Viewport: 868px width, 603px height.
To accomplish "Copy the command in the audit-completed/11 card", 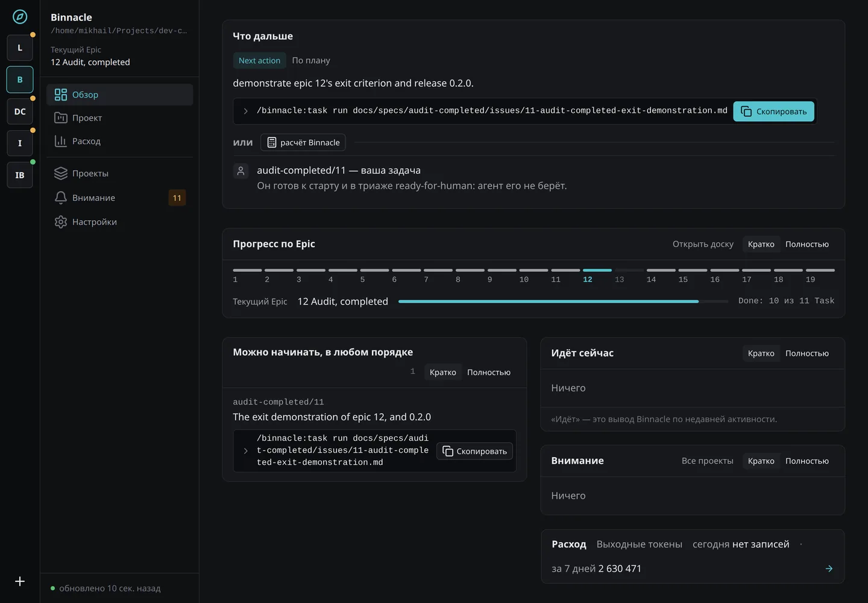I will point(475,451).
